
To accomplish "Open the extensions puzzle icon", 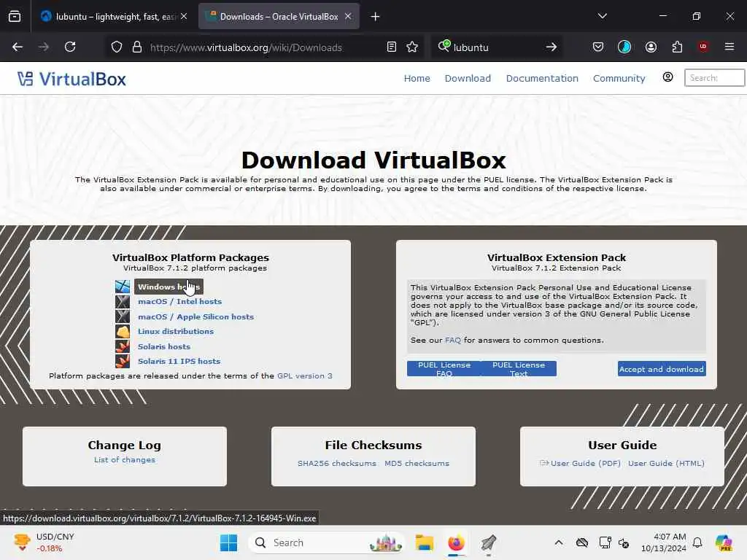I will (x=677, y=47).
